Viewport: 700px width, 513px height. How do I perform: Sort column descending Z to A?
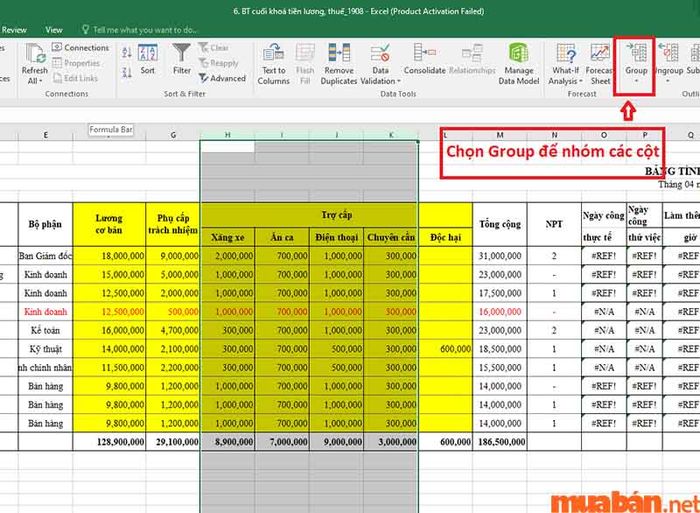click(126, 71)
